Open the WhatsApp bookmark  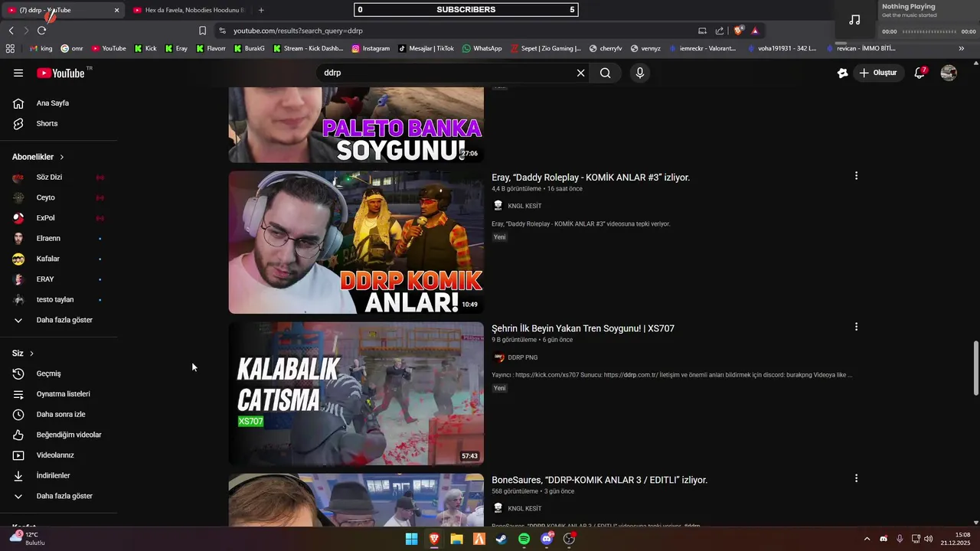point(482,48)
